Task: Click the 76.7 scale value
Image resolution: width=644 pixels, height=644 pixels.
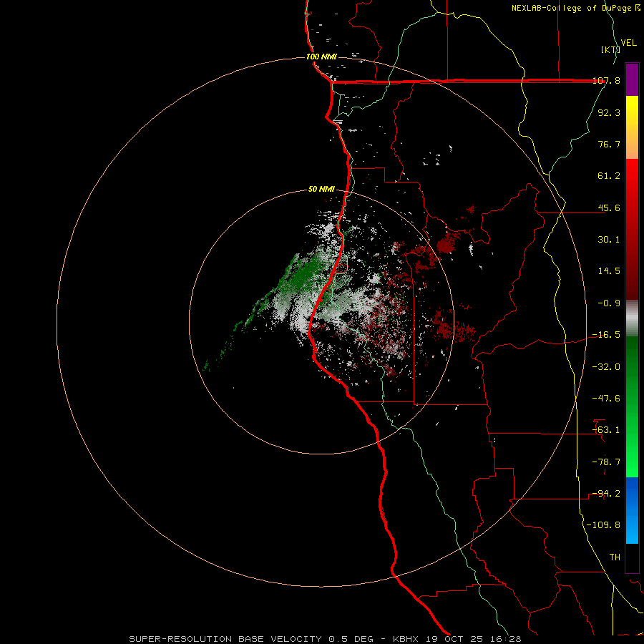Action: point(609,144)
